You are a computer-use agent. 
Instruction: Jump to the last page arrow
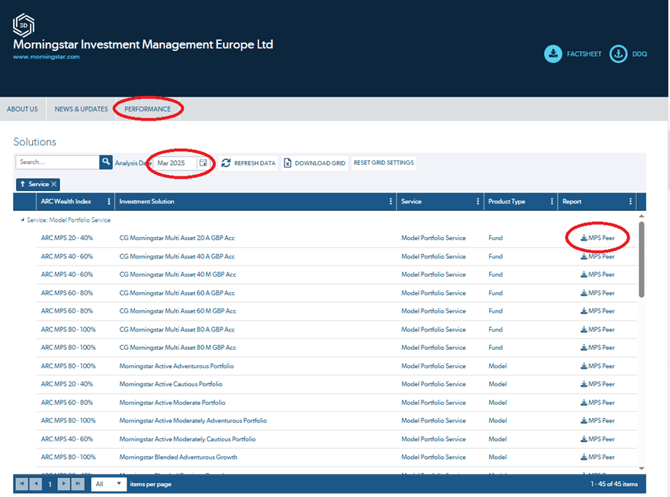point(77,484)
